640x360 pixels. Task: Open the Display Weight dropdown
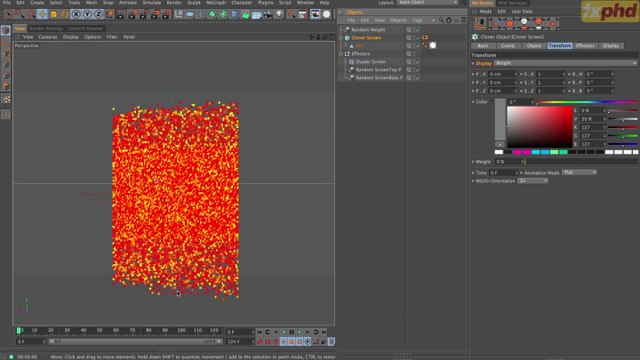[x=565, y=63]
